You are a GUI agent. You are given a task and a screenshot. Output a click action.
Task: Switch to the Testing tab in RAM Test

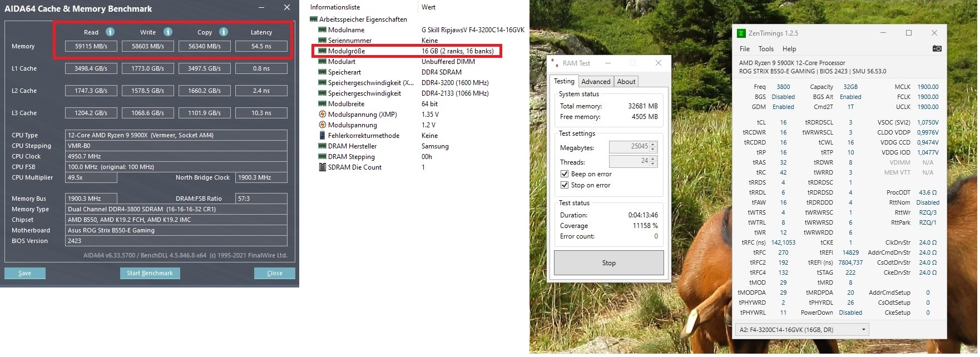click(x=564, y=81)
